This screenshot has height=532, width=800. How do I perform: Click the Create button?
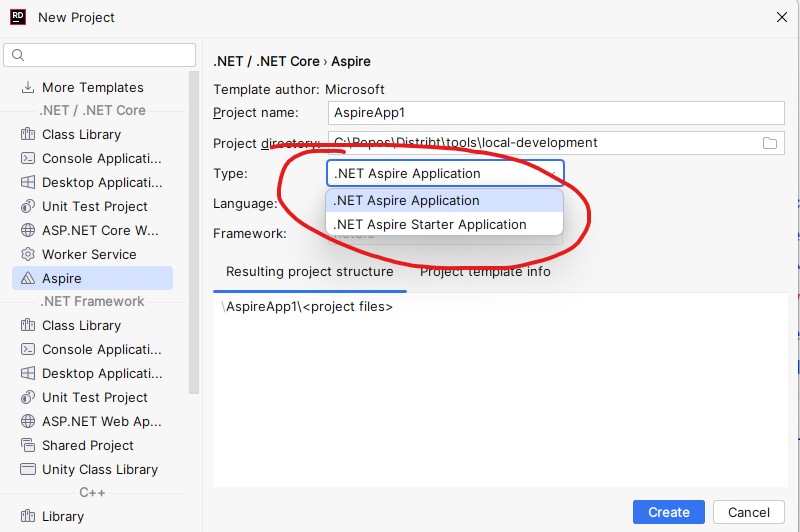pos(668,512)
